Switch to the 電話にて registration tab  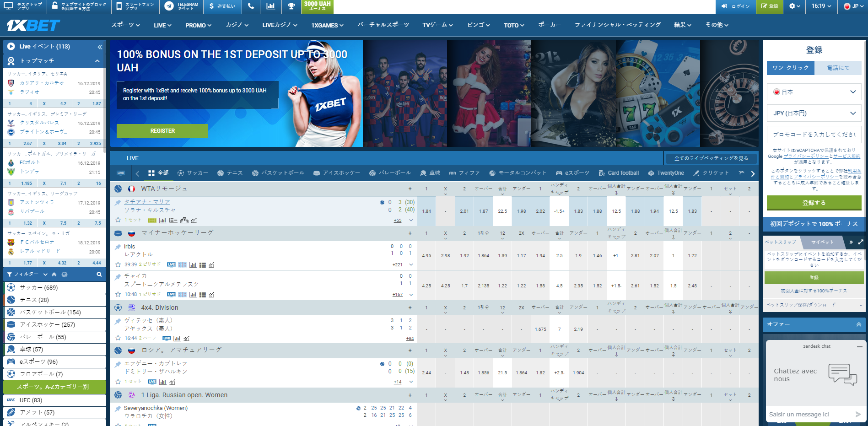[x=838, y=68]
